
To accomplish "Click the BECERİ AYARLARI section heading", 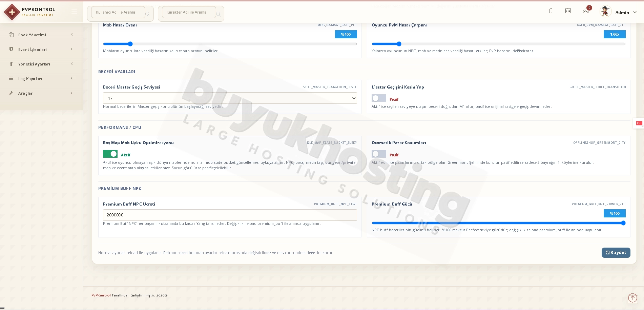I will coord(117,72).
